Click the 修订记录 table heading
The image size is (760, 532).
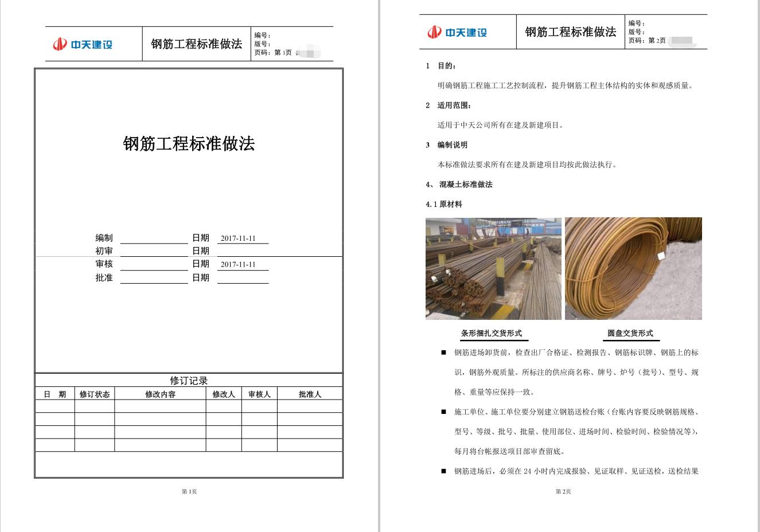(x=189, y=381)
